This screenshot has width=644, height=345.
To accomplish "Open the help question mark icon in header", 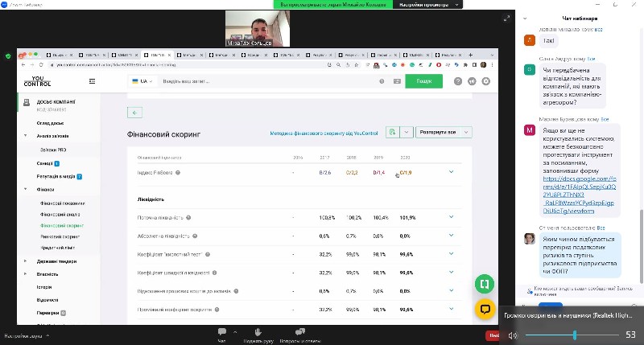I will coord(457,81).
